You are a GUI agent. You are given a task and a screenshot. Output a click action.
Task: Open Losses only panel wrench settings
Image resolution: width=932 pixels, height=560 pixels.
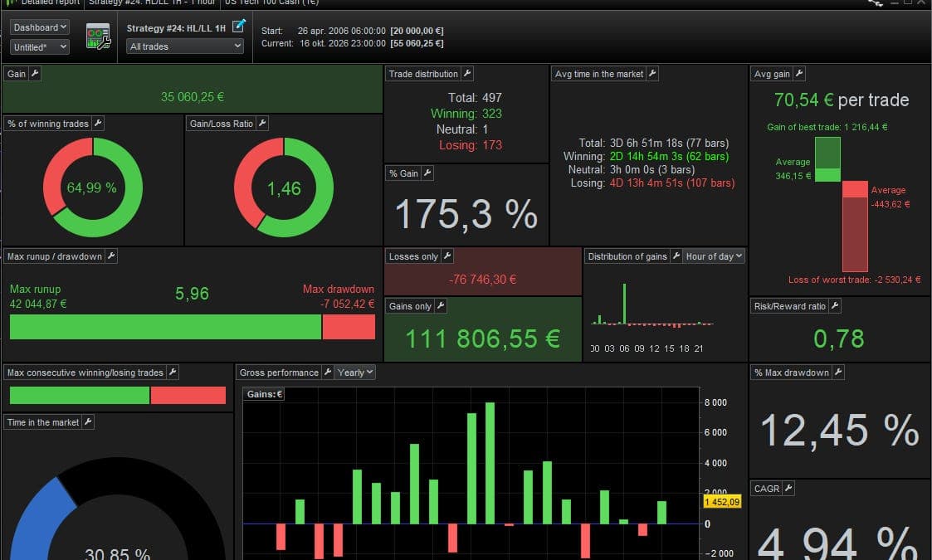click(447, 256)
